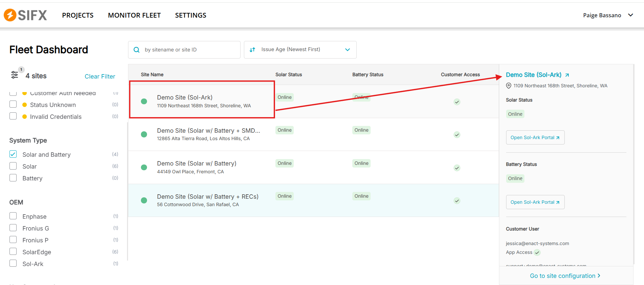Click the SIFX logo icon

click(x=10, y=15)
